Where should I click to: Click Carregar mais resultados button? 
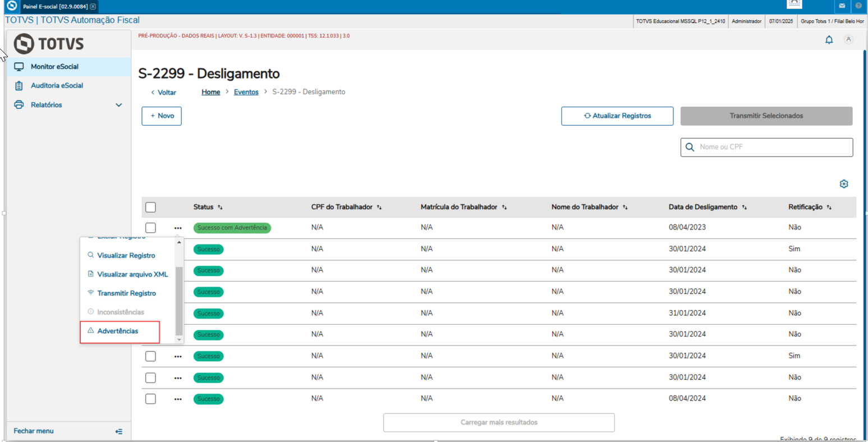coord(499,422)
